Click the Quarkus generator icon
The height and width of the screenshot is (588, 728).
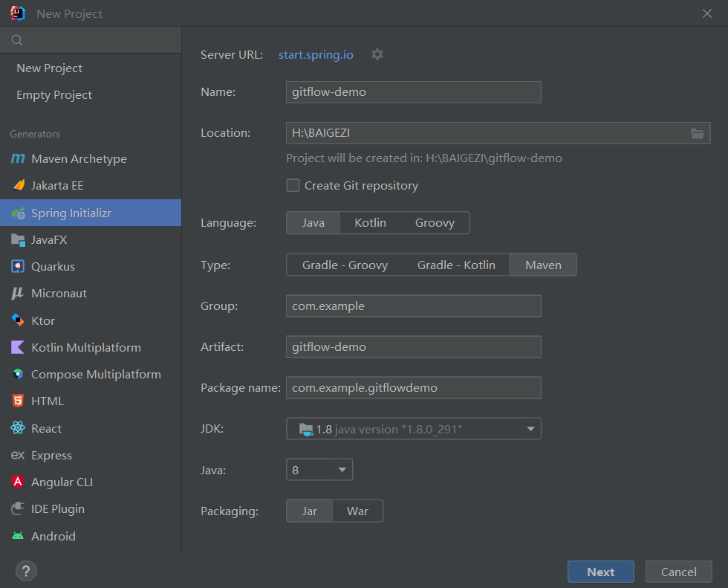pyautogui.click(x=18, y=267)
